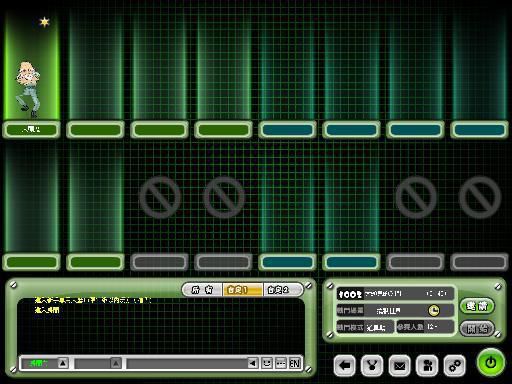The width and height of the screenshot is (512, 384).
Task: Select the player avatar in first slot
Action: click(28, 89)
